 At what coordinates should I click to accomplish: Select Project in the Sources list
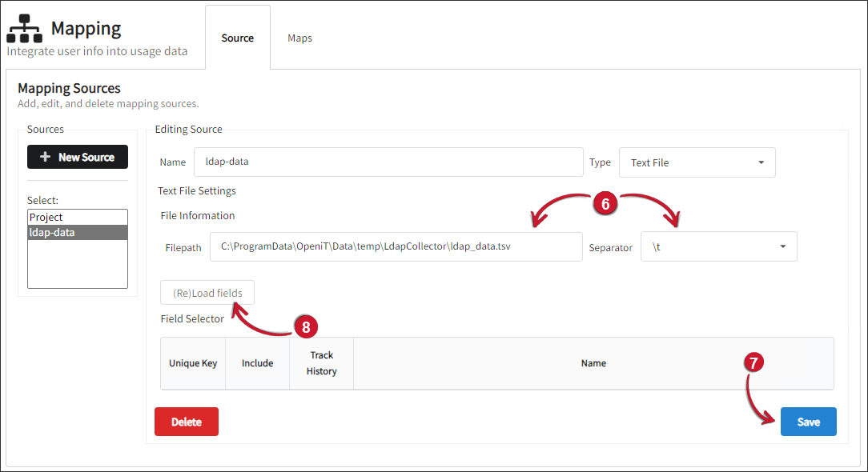pos(77,217)
